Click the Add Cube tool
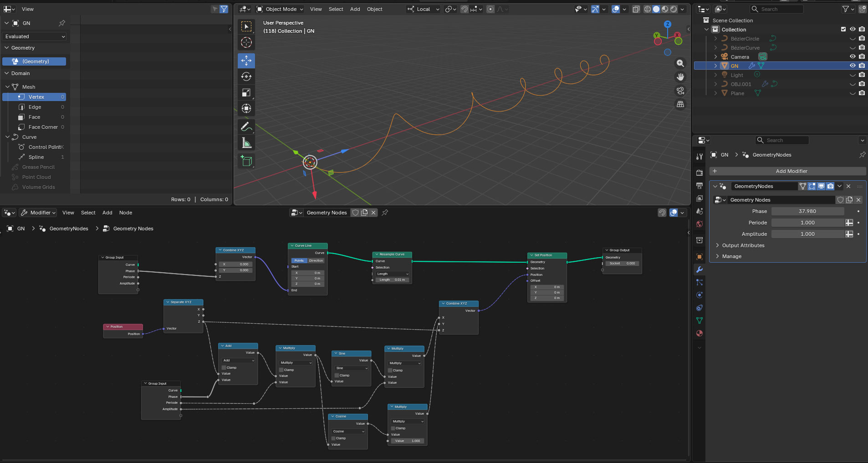The width and height of the screenshot is (868, 463). tap(246, 161)
